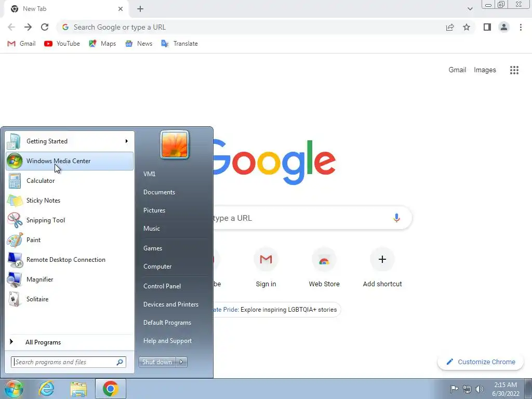Click the share page icon
Viewport: 532px width, 399px height.
click(x=450, y=27)
